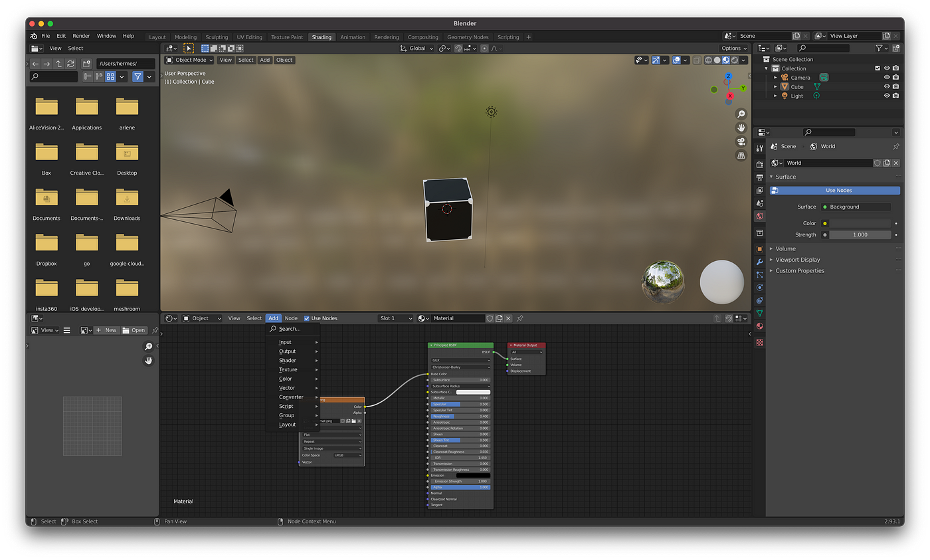Toggle viewport gizmo display button

pos(656,60)
